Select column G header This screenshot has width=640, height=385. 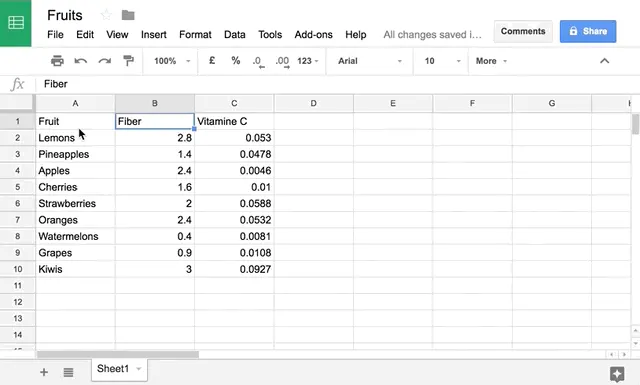[552, 103]
